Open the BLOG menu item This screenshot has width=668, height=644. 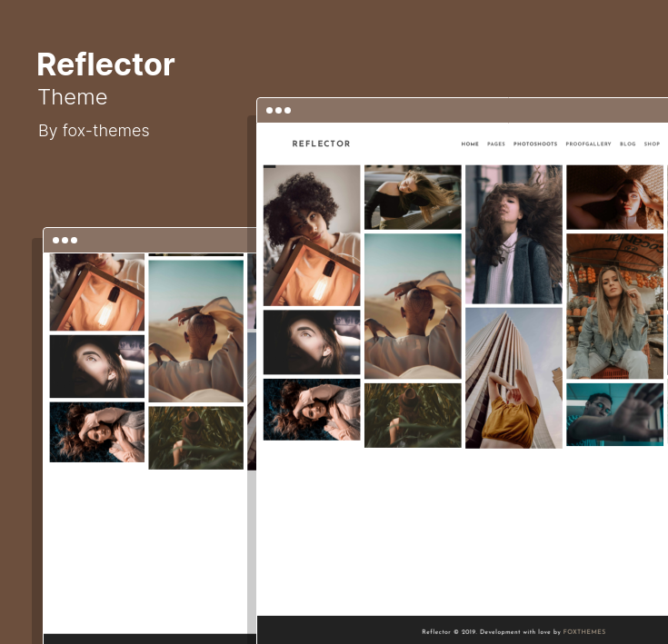point(627,144)
